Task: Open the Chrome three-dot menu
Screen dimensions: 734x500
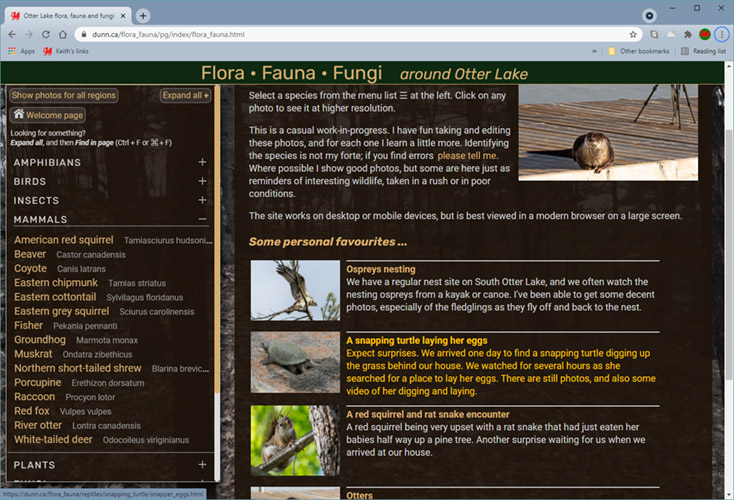Action: 722,34
